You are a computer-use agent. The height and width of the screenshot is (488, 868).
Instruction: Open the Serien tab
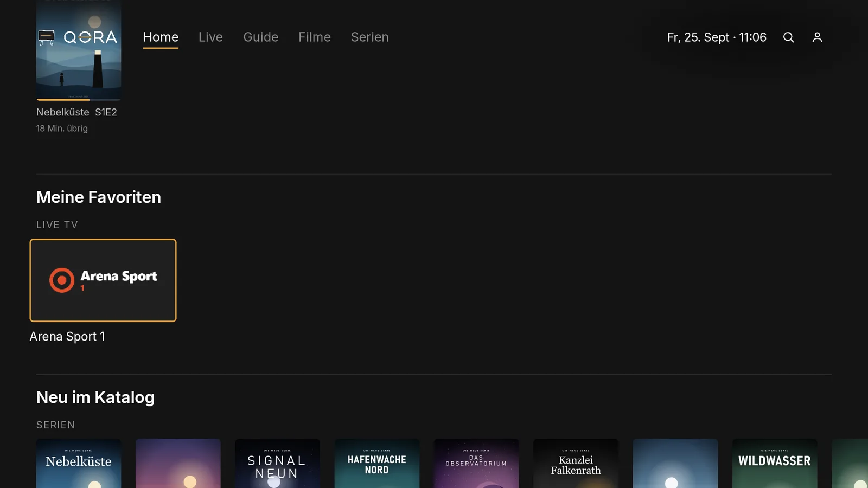(x=369, y=37)
